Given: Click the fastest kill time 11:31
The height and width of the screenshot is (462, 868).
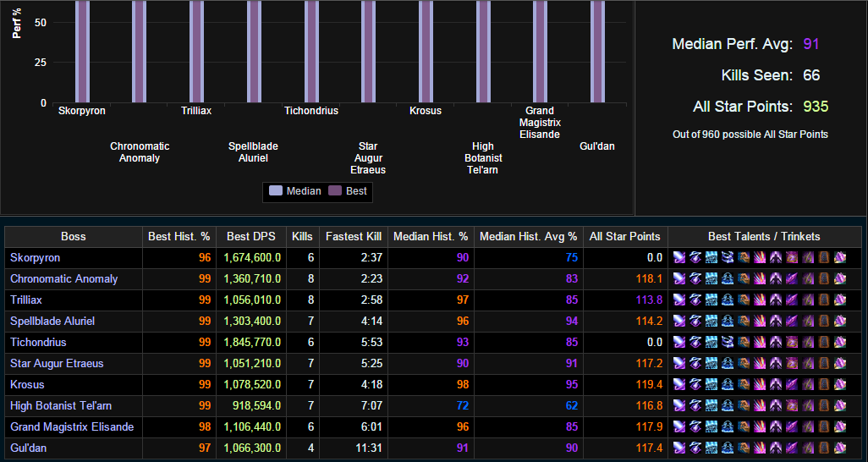Looking at the screenshot, I should (x=369, y=448).
